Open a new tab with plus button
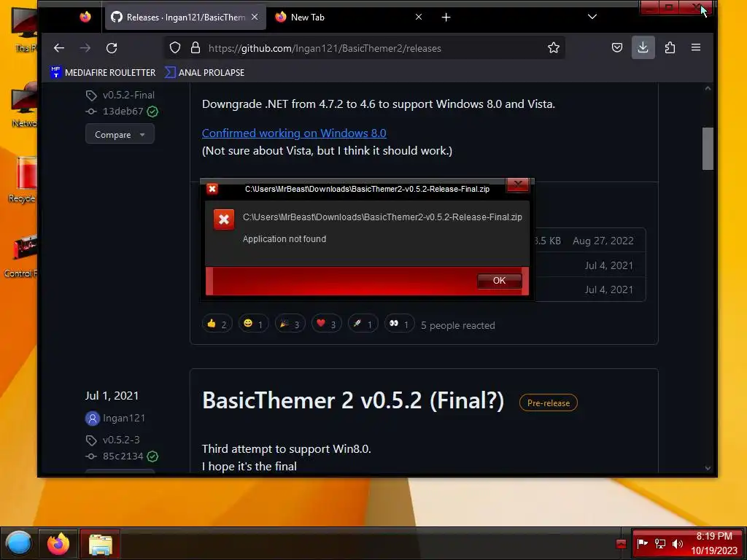This screenshot has height=560, width=747. click(x=446, y=17)
